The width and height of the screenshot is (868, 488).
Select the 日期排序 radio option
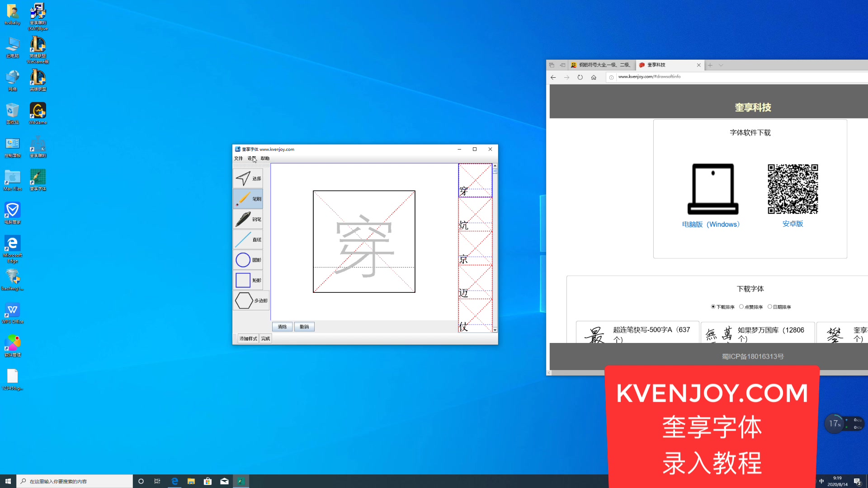770,307
